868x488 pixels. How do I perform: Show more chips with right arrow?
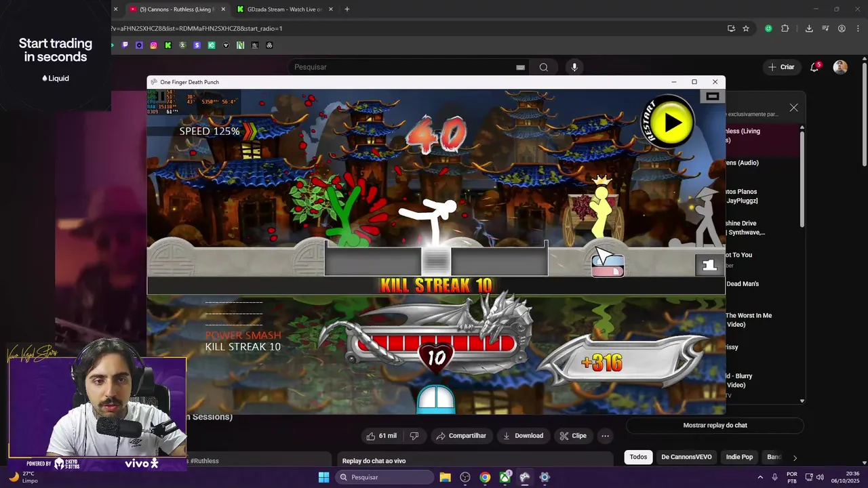pyautogui.click(x=795, y=457)
